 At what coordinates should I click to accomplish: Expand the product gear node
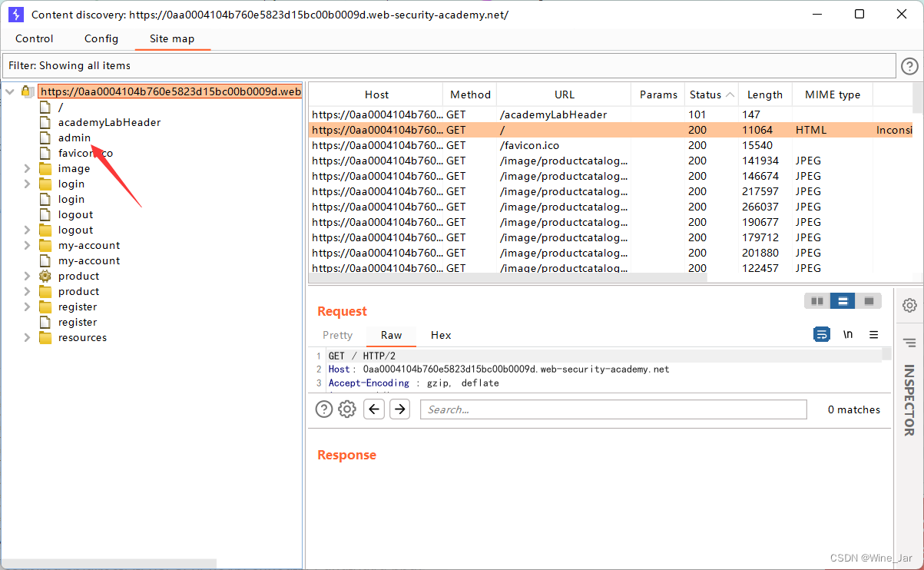point(28,276)
